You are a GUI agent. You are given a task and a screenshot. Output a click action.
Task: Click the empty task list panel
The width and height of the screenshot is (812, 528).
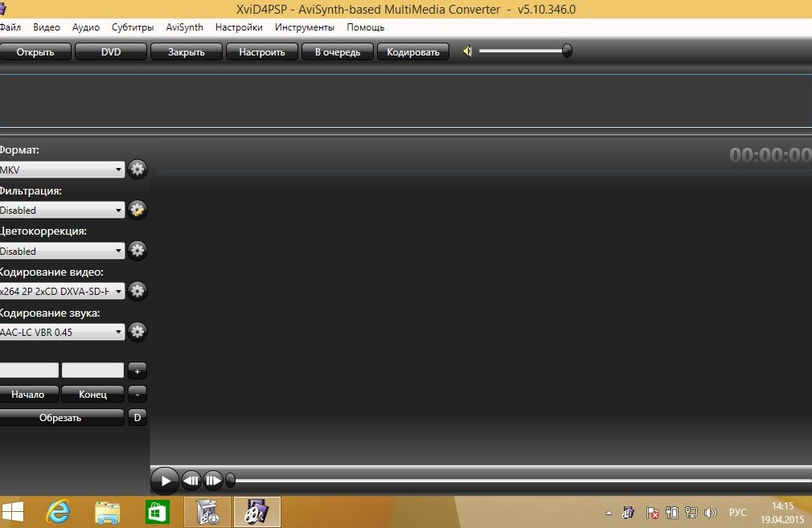tap(406, 100)
